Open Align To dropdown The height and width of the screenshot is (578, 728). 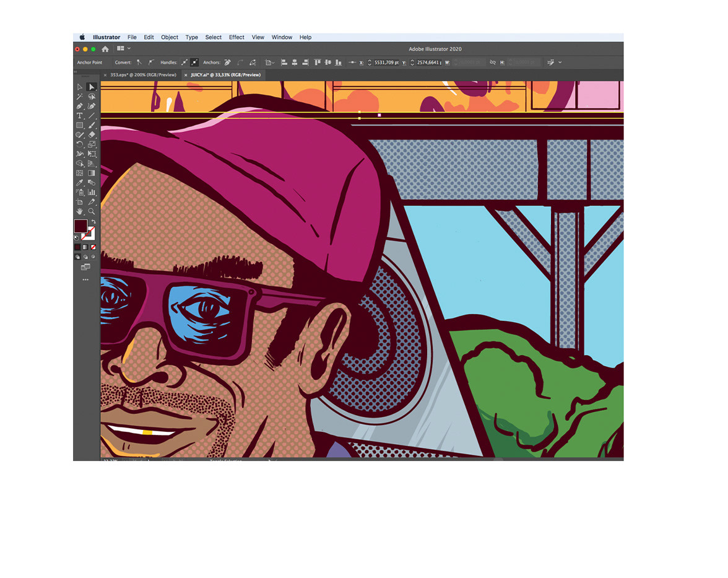click(269, 62)
